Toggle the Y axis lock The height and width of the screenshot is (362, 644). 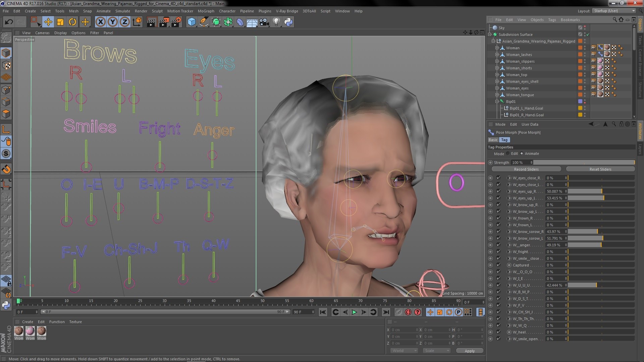coord(113,22)
